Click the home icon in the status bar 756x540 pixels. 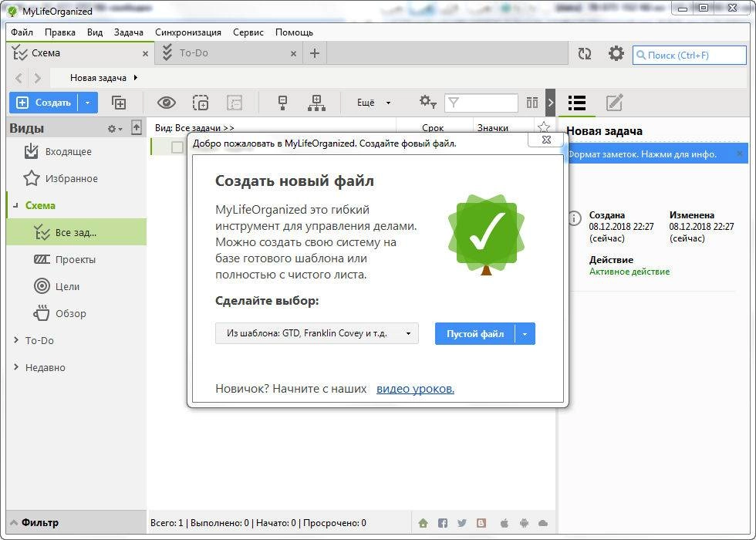tap(424, 523)
